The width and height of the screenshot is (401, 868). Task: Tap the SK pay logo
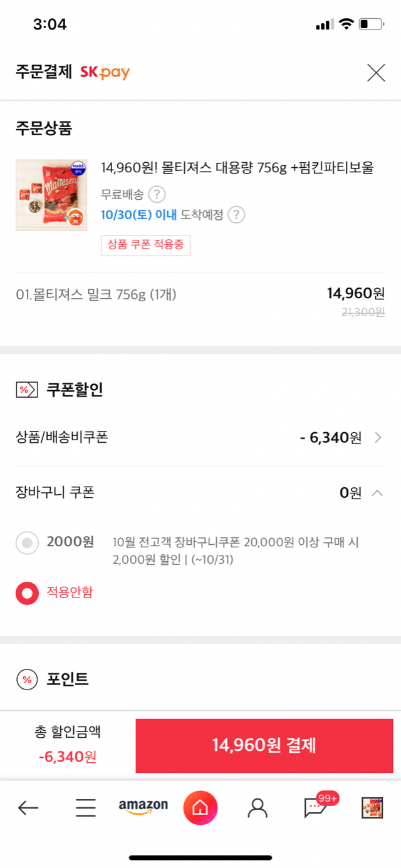105,73
